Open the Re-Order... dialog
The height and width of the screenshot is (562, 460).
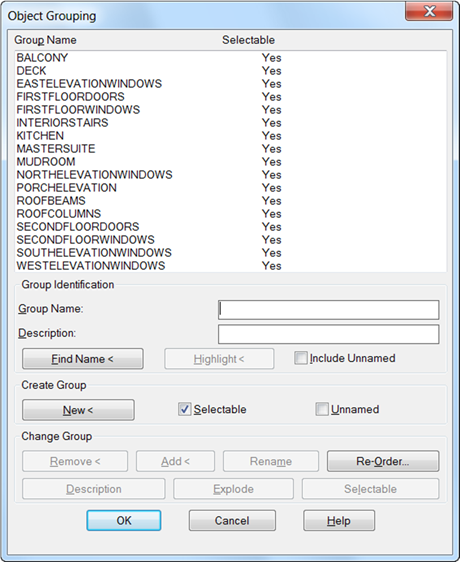pyautogui.click(x=383, y=461)
